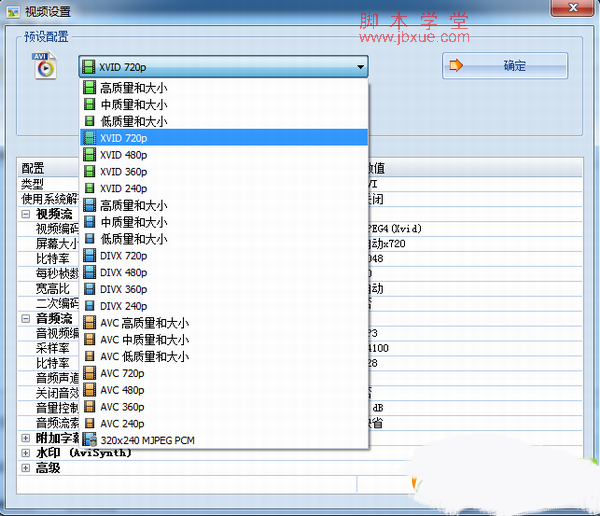Expand the 水印 (AviSynth) section
This screenshot has height=516, width=600.
pyautogui.click(x=25, y=453)
